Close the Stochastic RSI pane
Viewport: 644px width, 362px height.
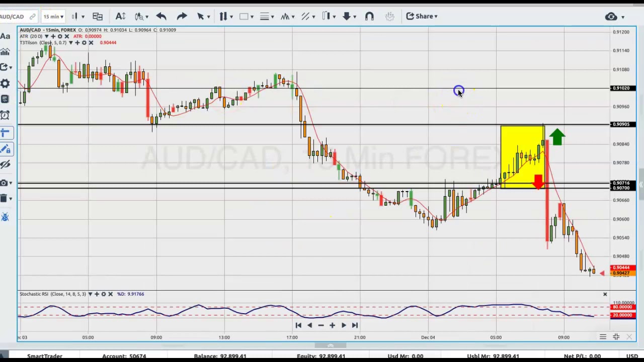605,294
